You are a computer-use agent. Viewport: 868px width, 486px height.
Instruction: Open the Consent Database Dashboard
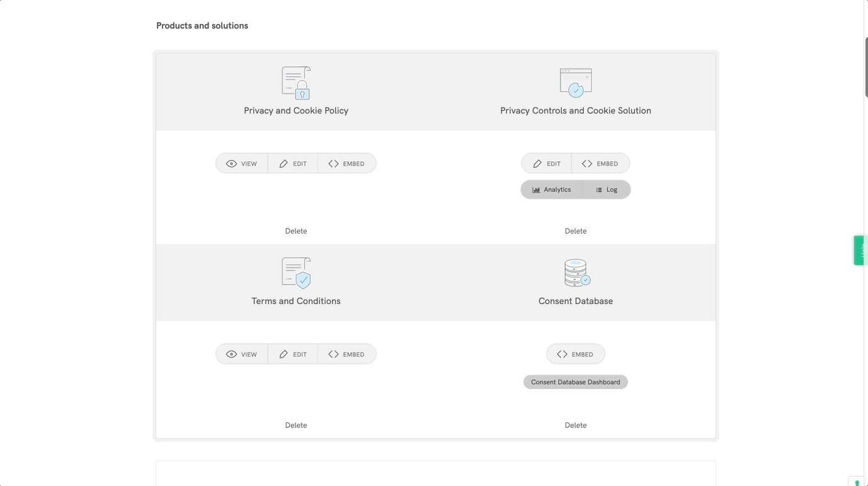click(575, 382)
